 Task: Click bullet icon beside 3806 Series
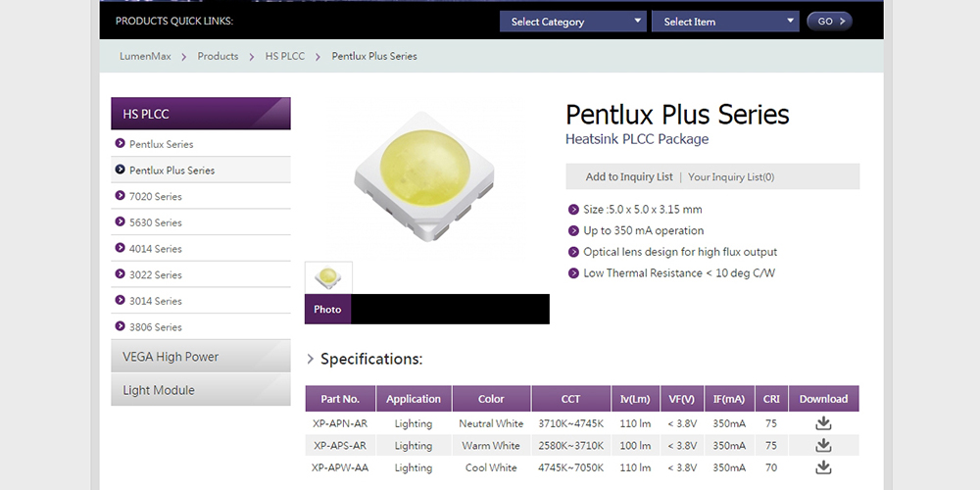click(x=120, y=326)
